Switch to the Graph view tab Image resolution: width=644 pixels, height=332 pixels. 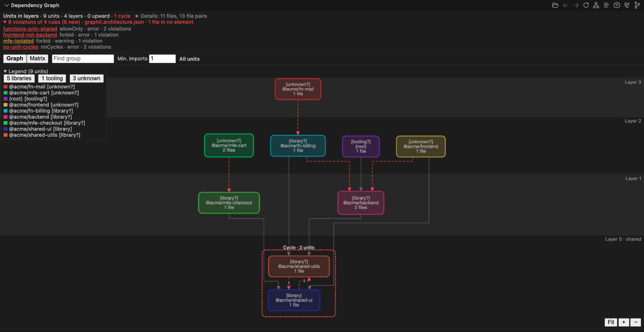point(15,59)
